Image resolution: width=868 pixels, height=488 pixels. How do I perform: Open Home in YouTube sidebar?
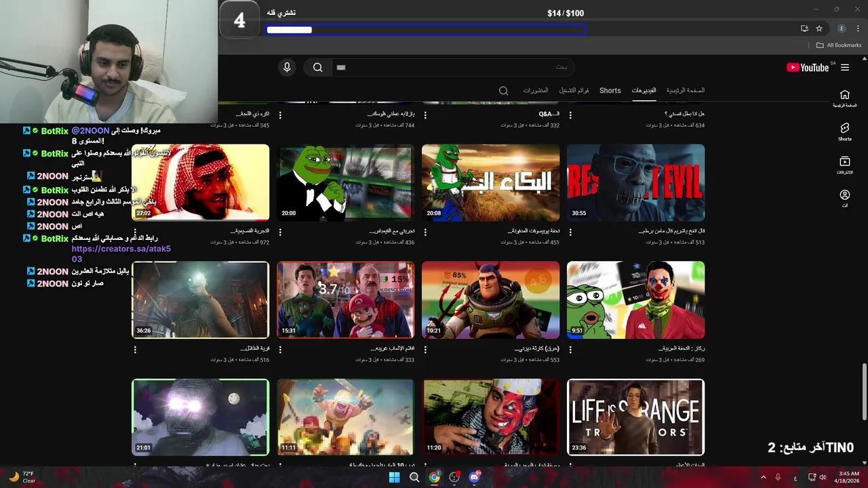845,98
